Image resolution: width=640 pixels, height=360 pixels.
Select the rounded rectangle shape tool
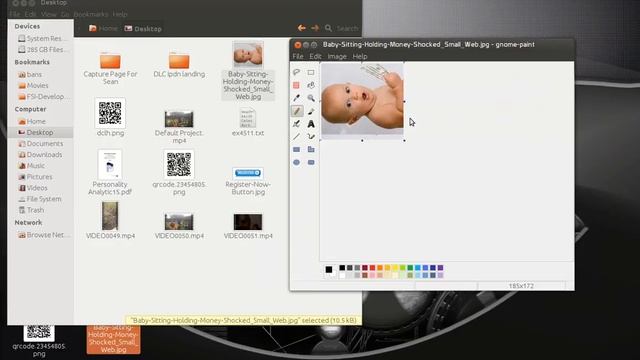pos(311,162)
